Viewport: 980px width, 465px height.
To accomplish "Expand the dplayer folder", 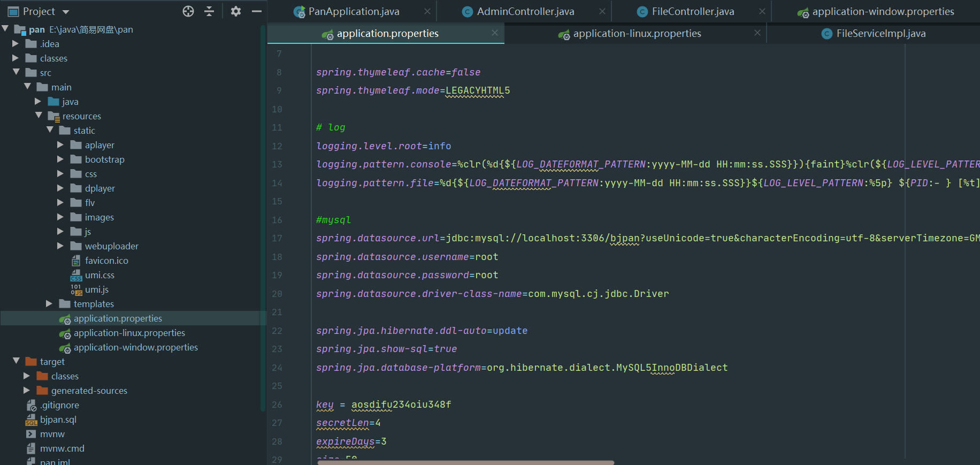I will [x=60, y=188].
